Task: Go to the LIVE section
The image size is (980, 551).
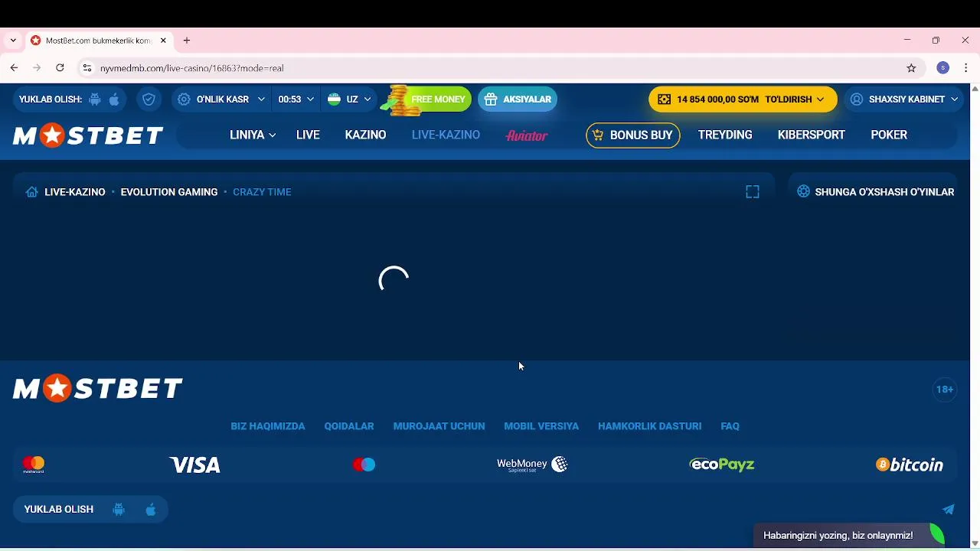Action: (308, 135)
